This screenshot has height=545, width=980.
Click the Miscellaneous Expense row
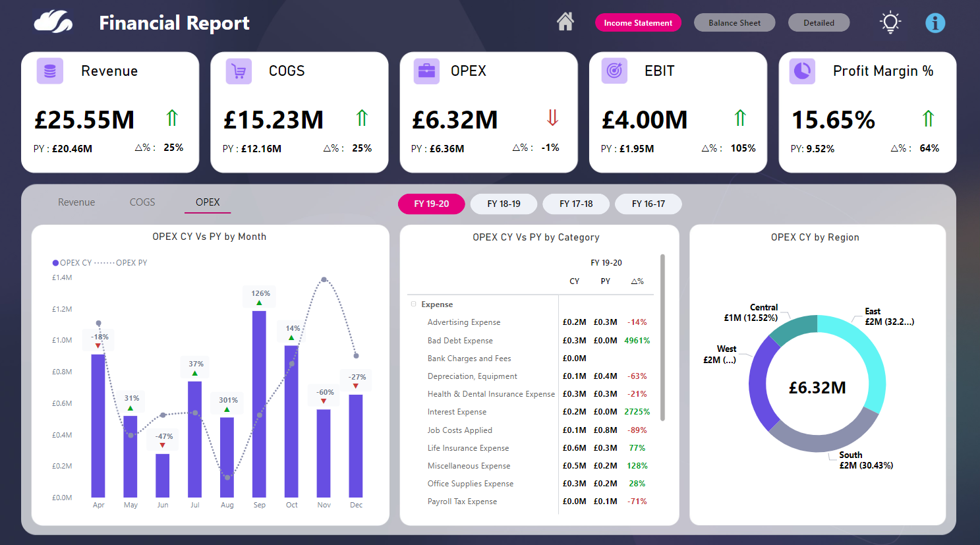tap(531, 466)
